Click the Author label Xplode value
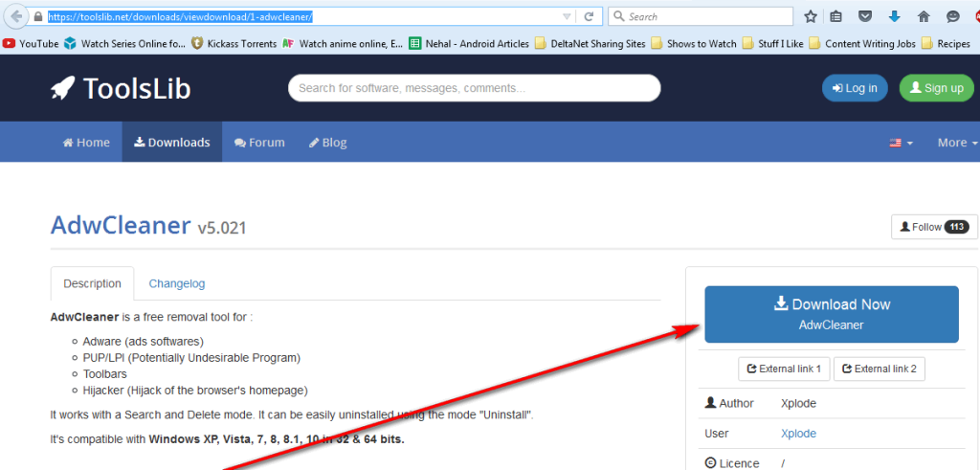The image size is (980, 470). click(x=798, y=404)
